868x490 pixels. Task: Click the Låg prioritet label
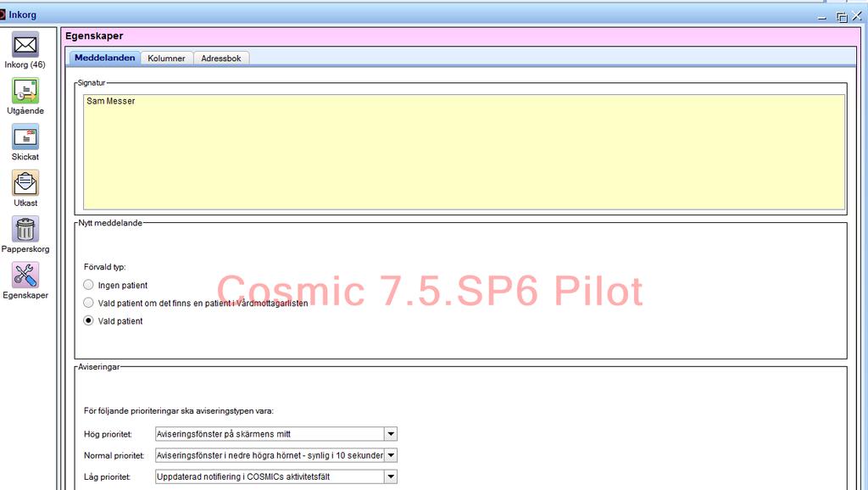[x=108, y=476]
